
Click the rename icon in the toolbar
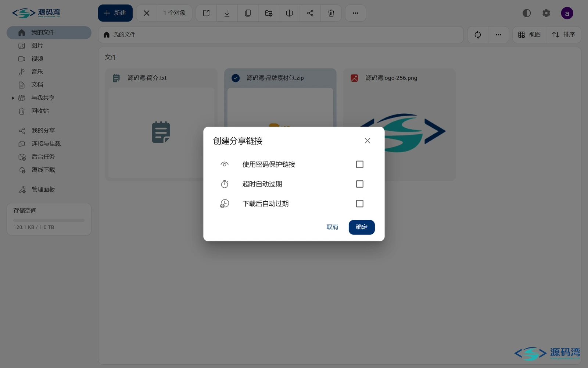(290, 13)
